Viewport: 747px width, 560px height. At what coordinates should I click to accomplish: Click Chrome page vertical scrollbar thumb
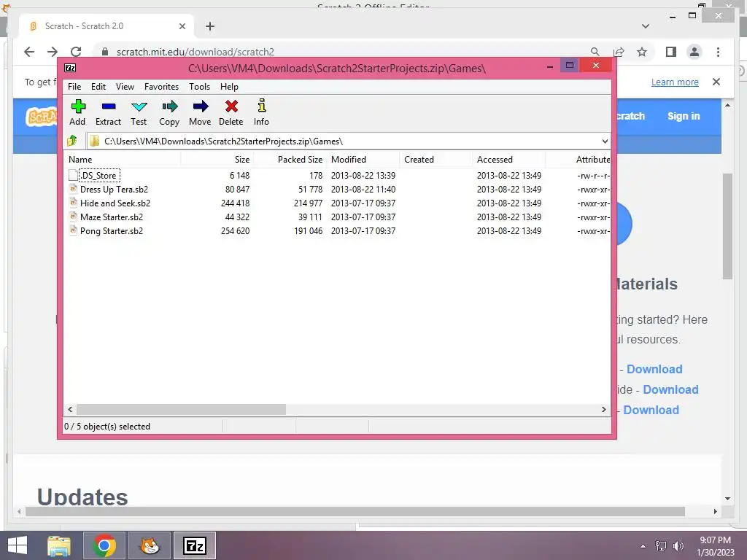pyautogui.click(x=727, y=226)
